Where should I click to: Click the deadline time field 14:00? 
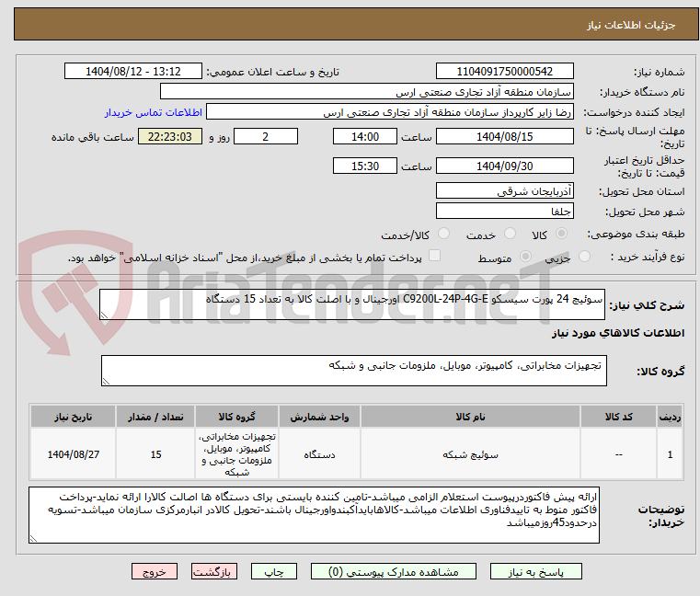coord(365,137)
